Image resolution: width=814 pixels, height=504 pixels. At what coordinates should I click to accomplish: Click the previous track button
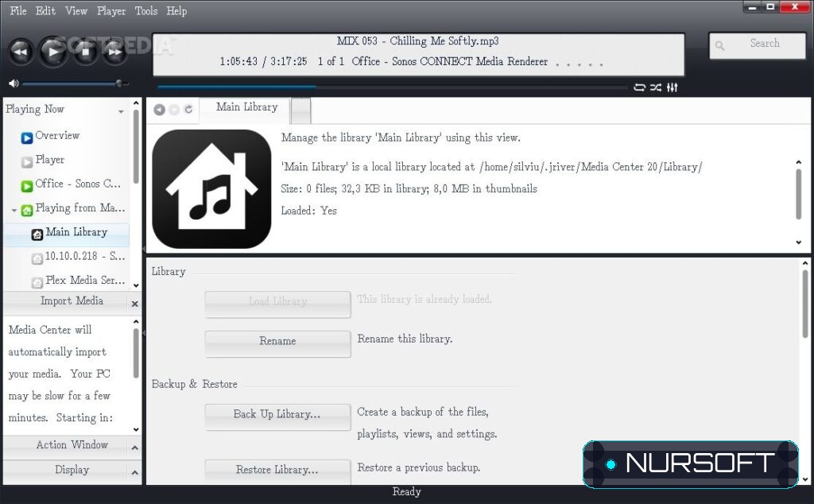point(21,52)
